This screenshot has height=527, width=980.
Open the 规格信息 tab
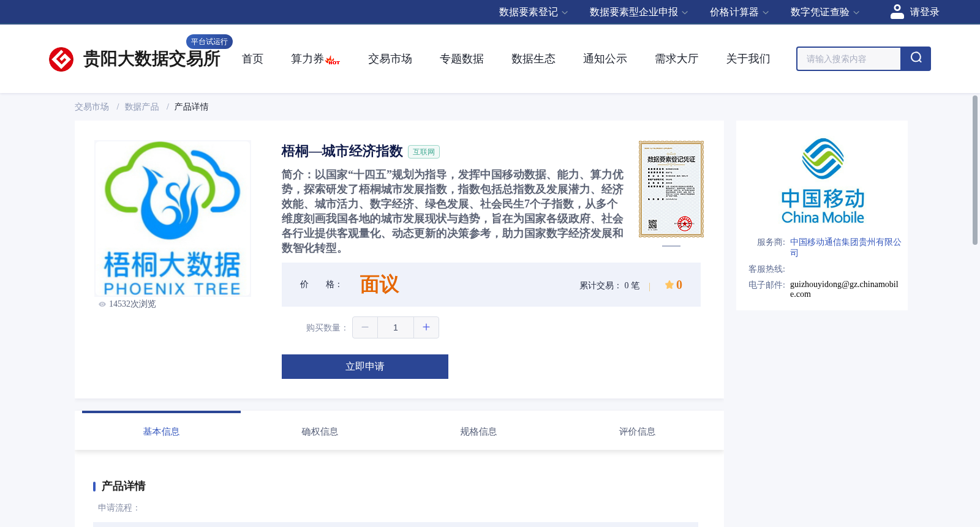click(x=478, y=432)
